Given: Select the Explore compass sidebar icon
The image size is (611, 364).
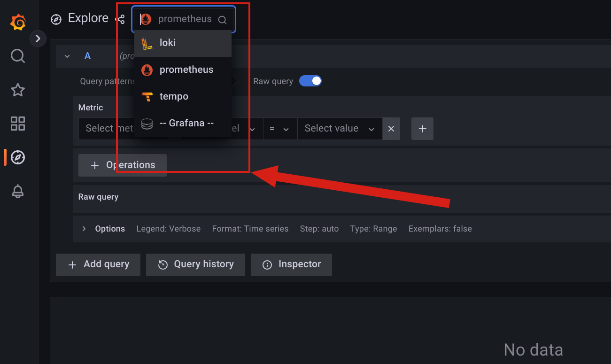Looking at the screenshot, I should point(18,157).
